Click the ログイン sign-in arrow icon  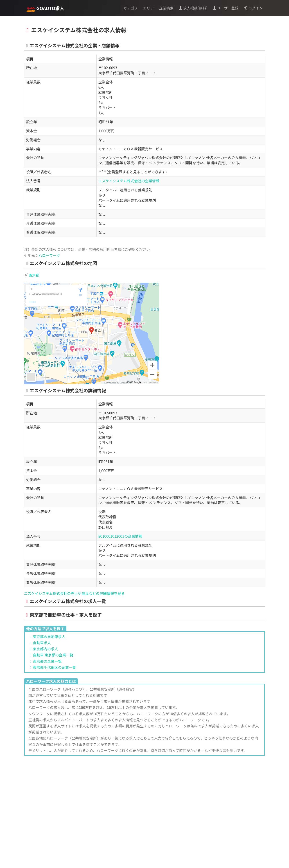[x=246, y=8]
